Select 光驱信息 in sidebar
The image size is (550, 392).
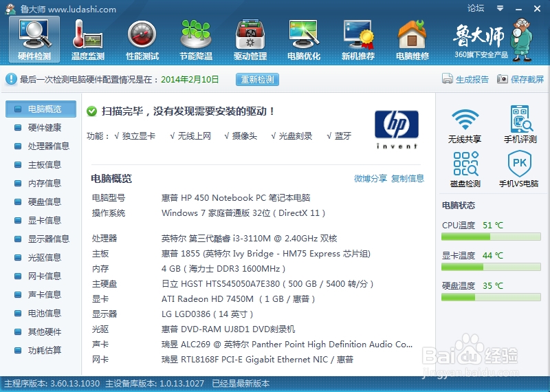click(x=41, y=258)
